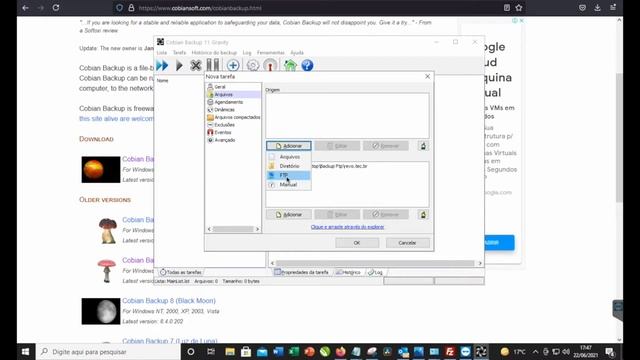
Task: Click the blue plus new task icon
Action: (233, 65)
